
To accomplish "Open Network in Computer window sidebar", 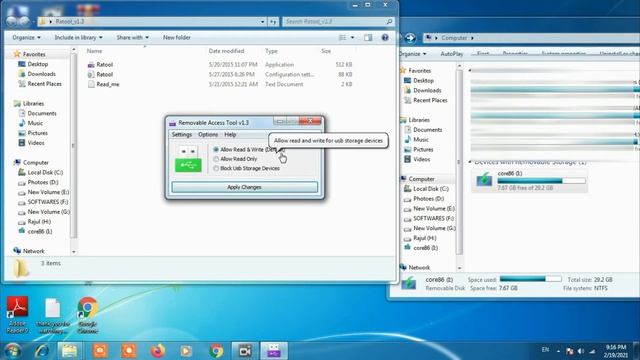I will pyautogui.click(x=415, y=267).
